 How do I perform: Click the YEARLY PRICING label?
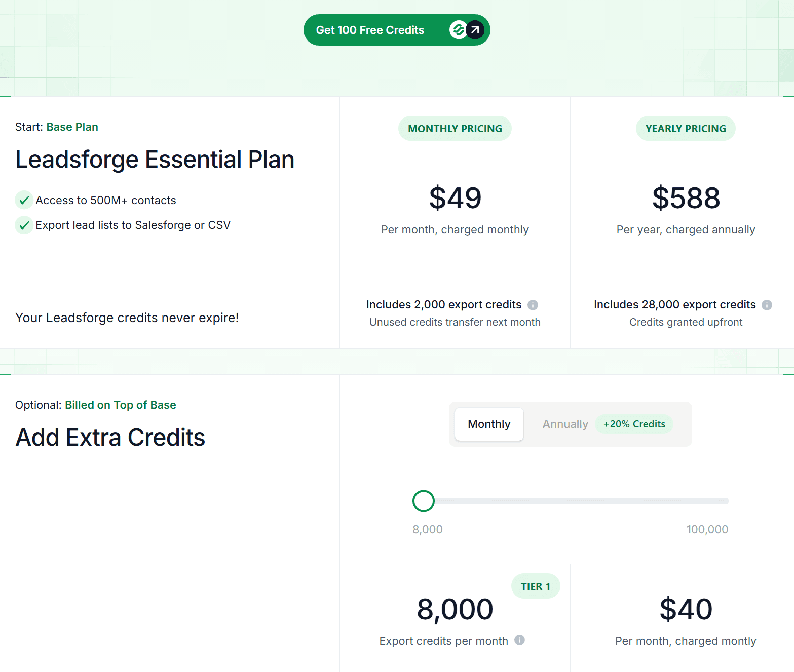[x=685, y=128]
